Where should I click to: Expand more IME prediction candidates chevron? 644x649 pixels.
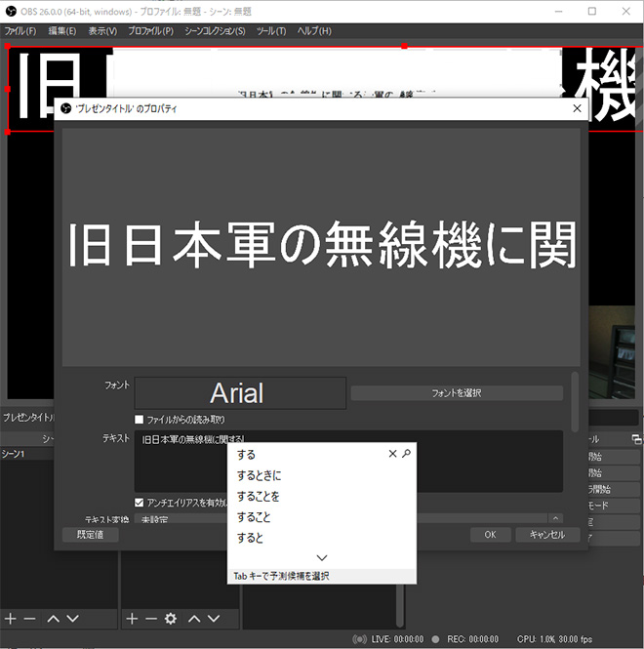tap(322, 558)
